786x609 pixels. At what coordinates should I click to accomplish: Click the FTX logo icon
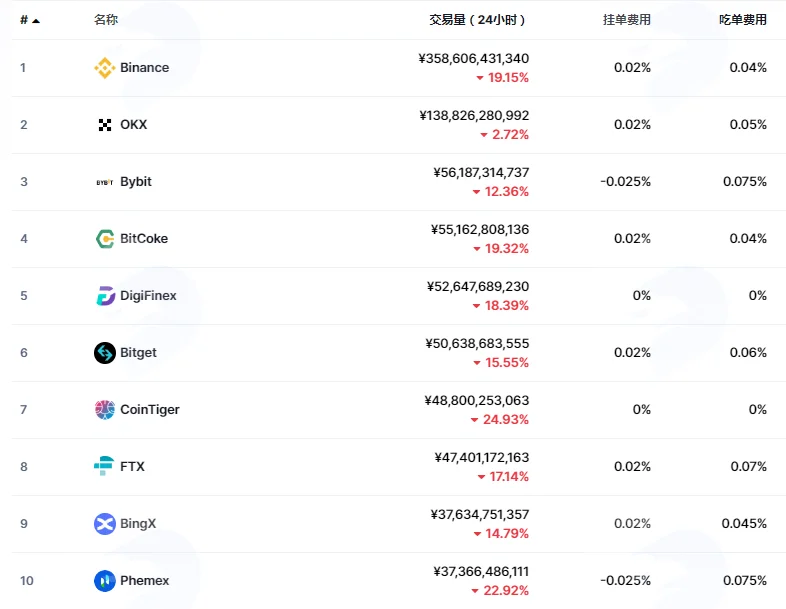104,466
